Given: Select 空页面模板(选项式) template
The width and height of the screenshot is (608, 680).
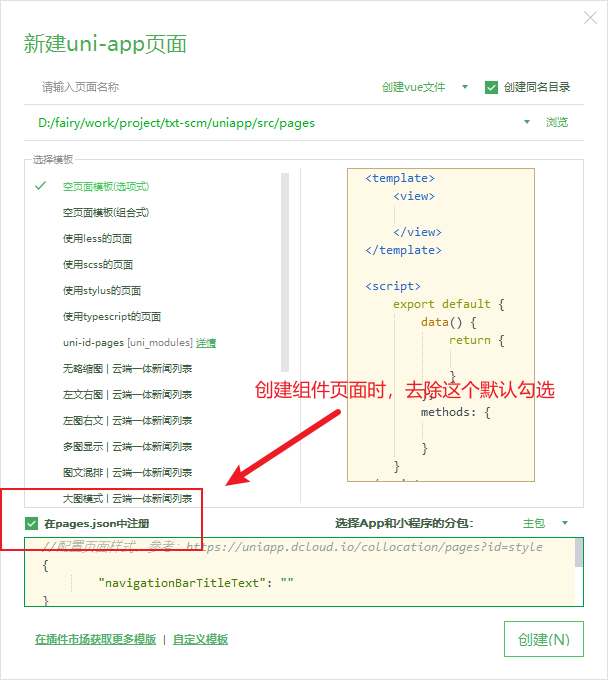Looking at the screenshot, I should pyautogui.click(x=106, y=186).
